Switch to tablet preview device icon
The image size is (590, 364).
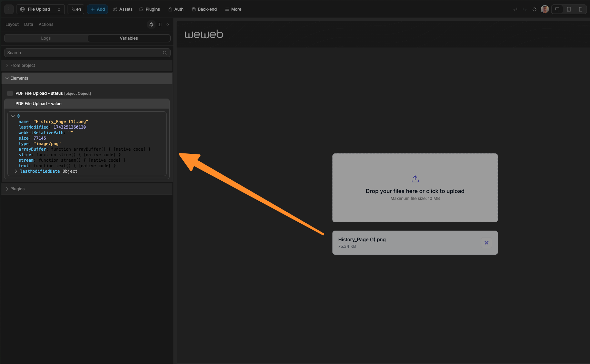click(x=569, y=9)
